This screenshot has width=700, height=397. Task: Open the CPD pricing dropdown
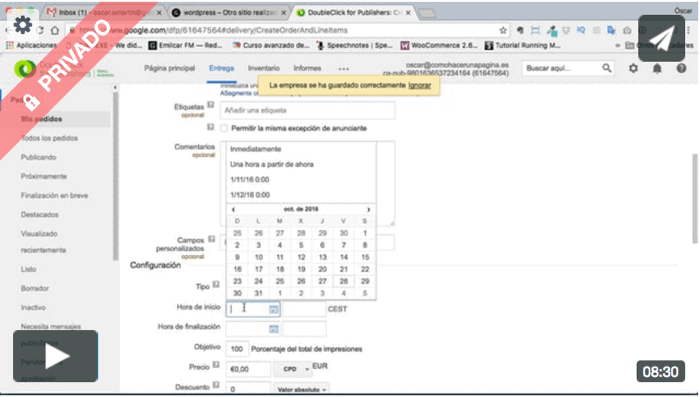[x=294, y=369]
